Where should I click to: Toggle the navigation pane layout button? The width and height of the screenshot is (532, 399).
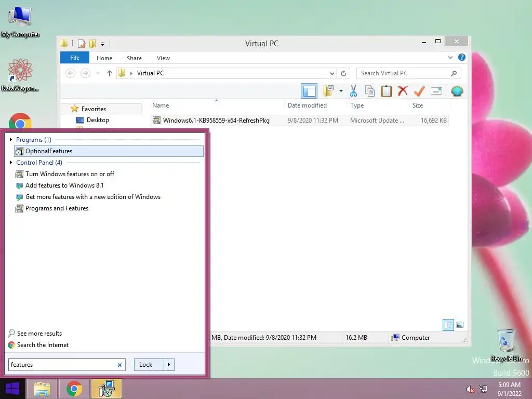click(309, 91)
